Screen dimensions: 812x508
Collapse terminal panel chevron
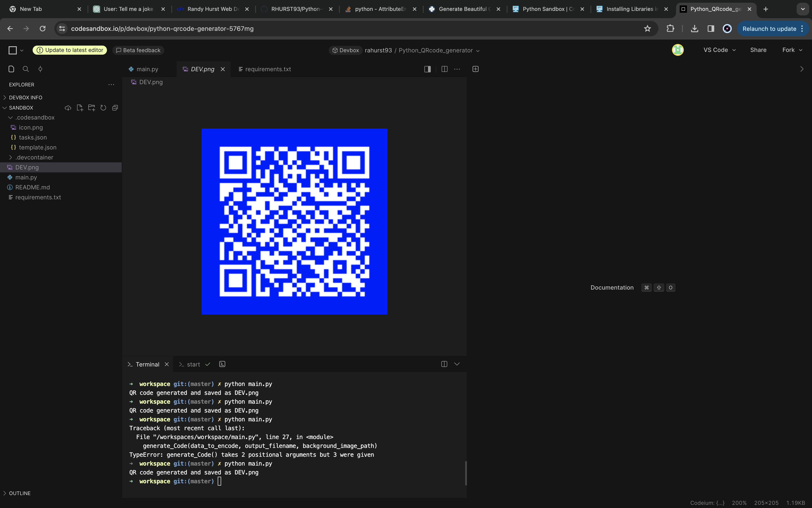tap(457, 364)
